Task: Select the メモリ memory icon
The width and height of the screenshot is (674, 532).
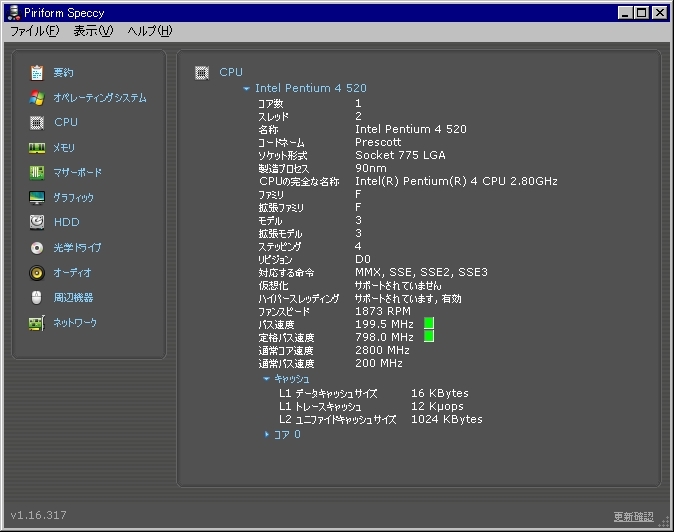Action: coord(37,148)
